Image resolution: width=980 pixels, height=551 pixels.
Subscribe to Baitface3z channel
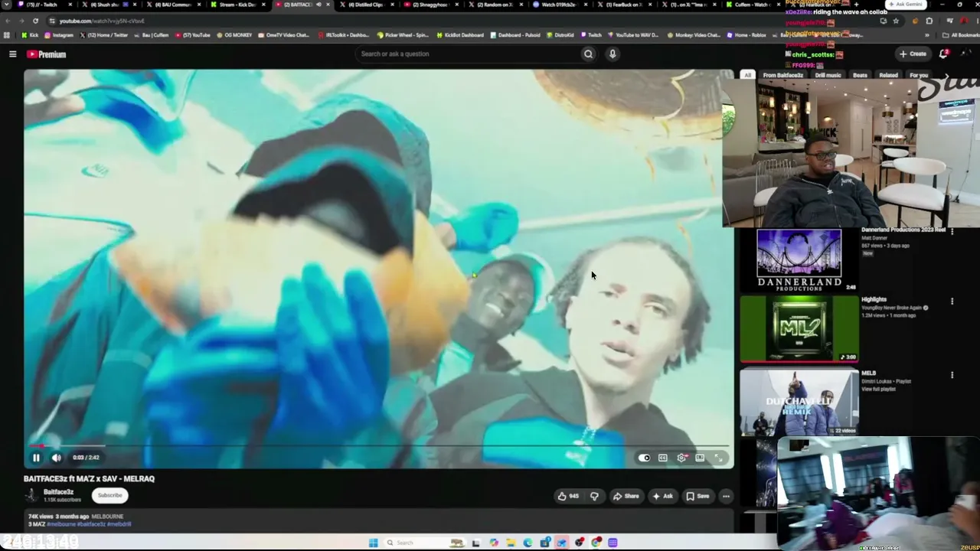point(109,495)
